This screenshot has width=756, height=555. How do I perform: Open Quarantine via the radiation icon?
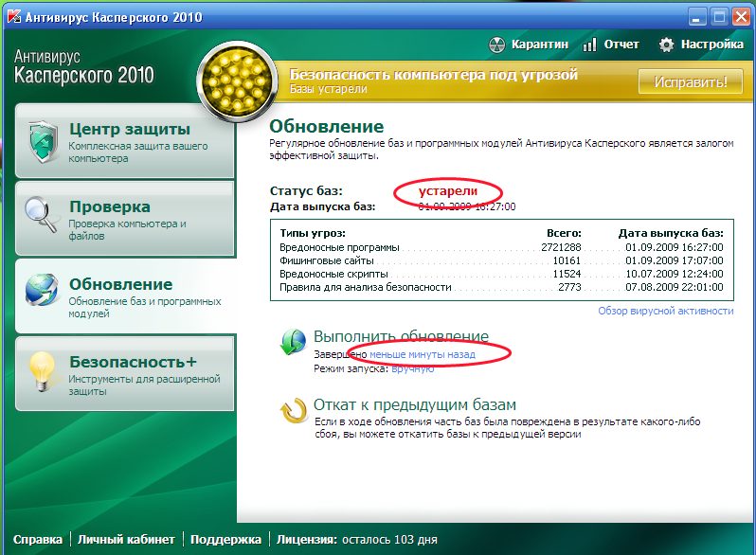pyautogui.click(x=496, y=45)
